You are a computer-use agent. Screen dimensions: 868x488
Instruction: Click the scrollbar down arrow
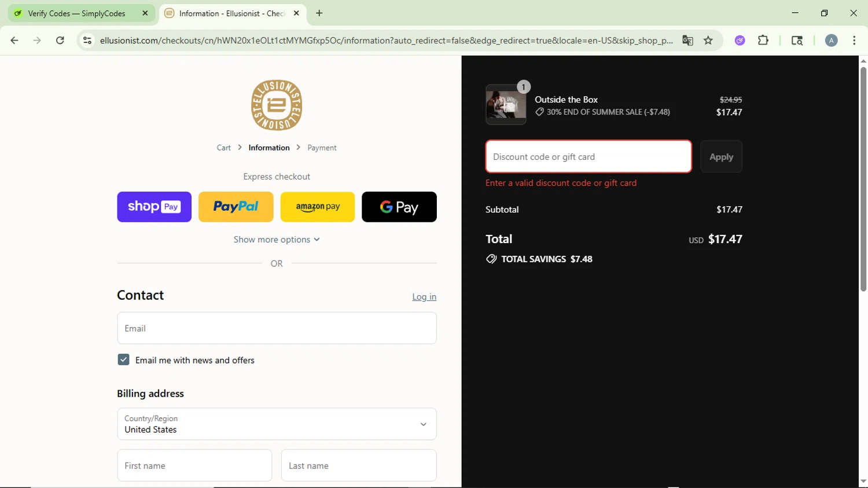pos(863,482)
